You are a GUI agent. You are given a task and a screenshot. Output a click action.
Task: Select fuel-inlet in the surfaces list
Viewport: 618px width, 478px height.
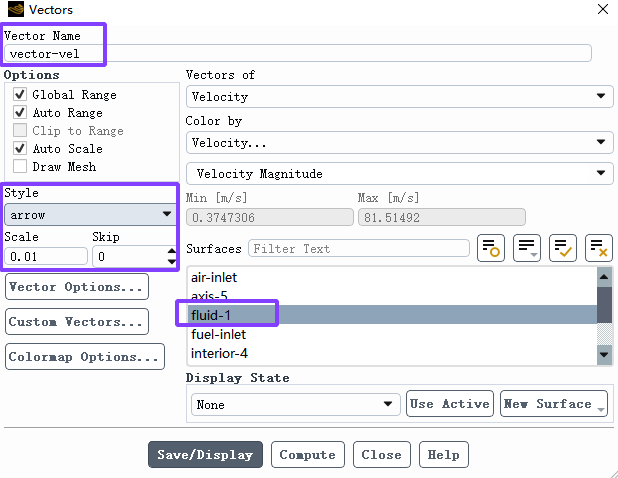pyautogui.click(x=218, y=335)
